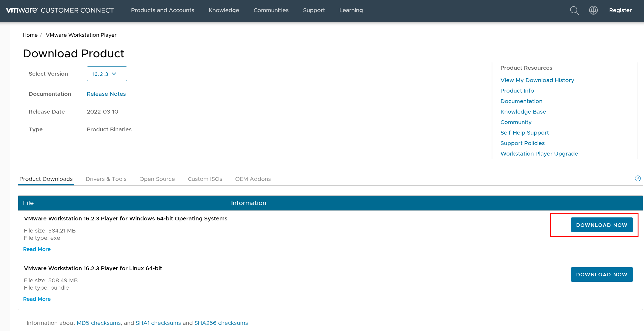Download Windows 64-bit Player now
The width and height of the screenshot is (644, 331).
[x=602, y=225]
